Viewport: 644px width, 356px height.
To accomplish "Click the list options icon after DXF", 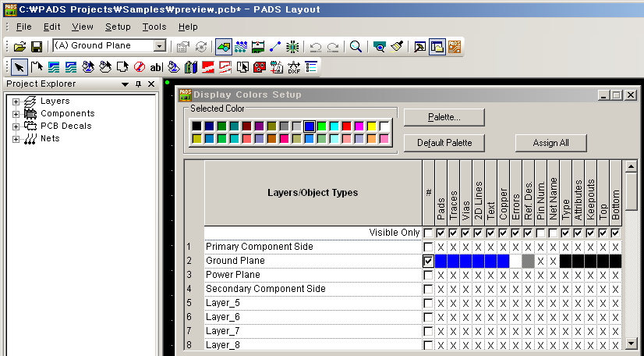I will pos(311,67).
